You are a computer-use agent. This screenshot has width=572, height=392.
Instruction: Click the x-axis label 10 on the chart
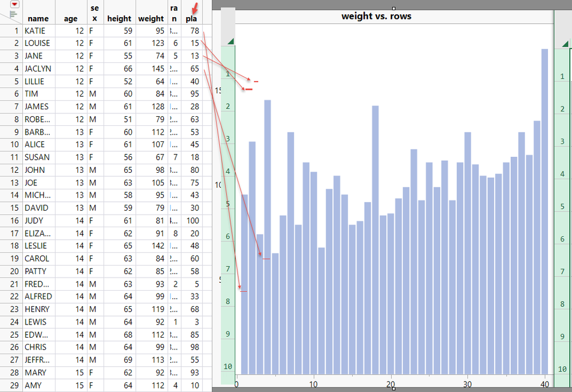313,384
